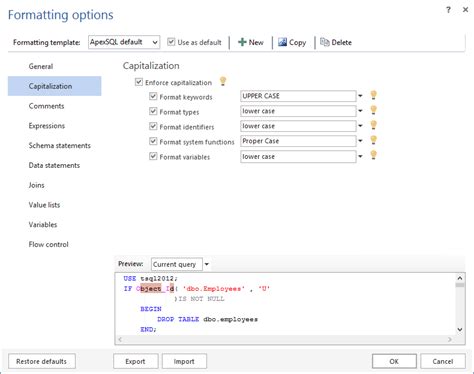Toggle Format identifiers checkbox
474x374 pixels.
coord(153,126)
